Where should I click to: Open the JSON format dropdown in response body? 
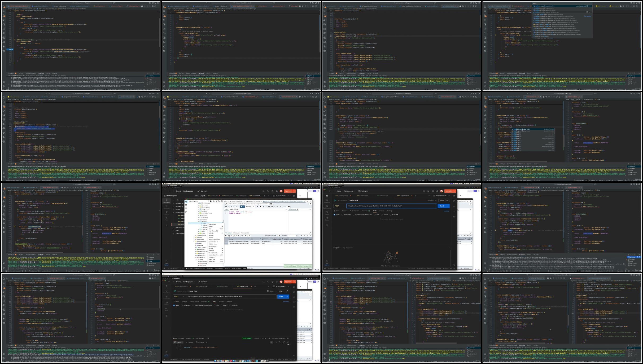(x=178, y=342)
